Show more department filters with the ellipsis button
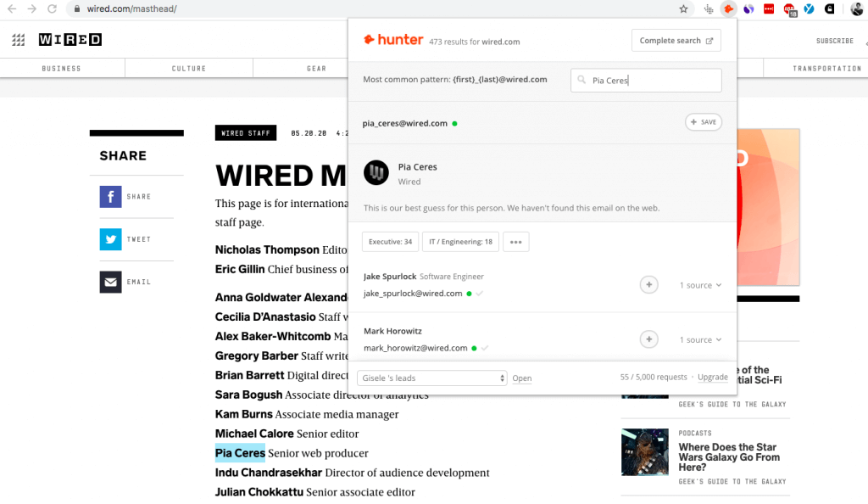This screenshot has width=868, height=504. pos(516,242)
